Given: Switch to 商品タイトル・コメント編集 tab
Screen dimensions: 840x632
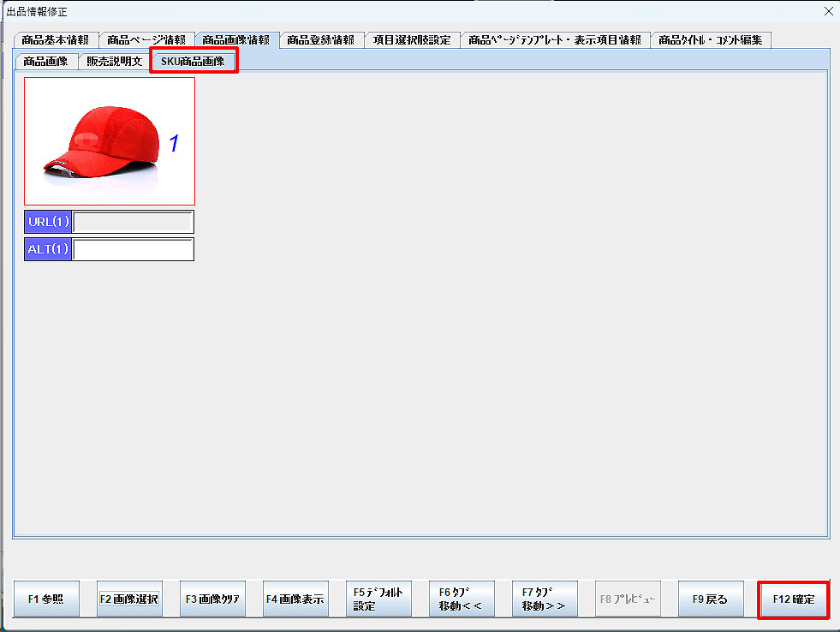Looking at the screenshot, I should (711, 40).
